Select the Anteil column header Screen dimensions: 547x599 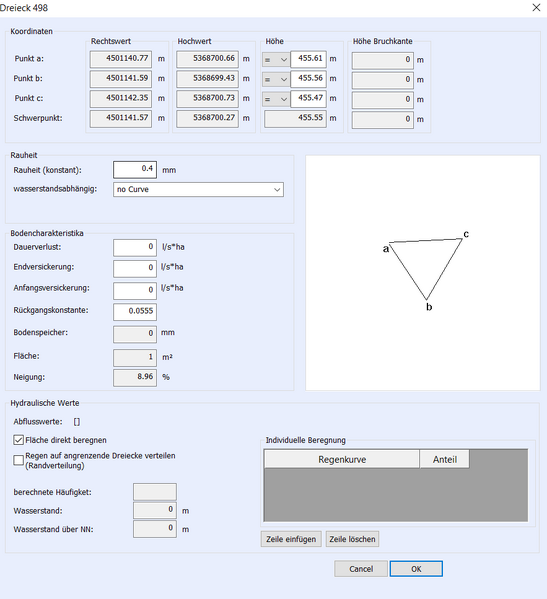tap(445, 459)
